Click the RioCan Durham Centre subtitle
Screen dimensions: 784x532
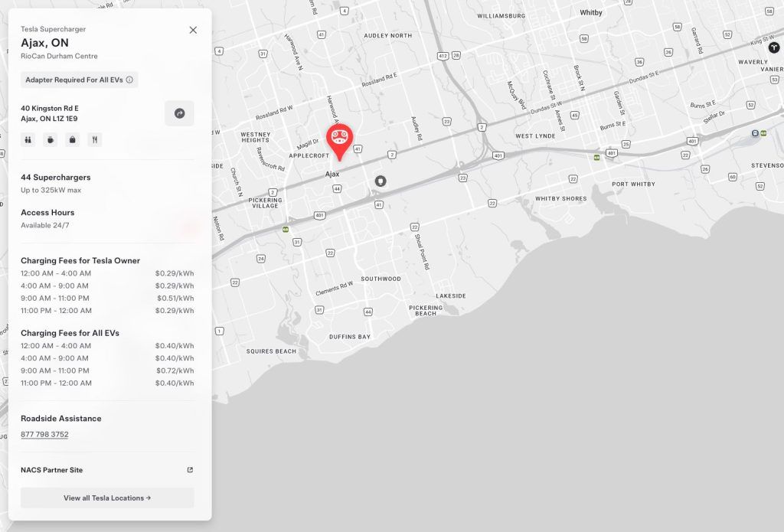[59, 56]
